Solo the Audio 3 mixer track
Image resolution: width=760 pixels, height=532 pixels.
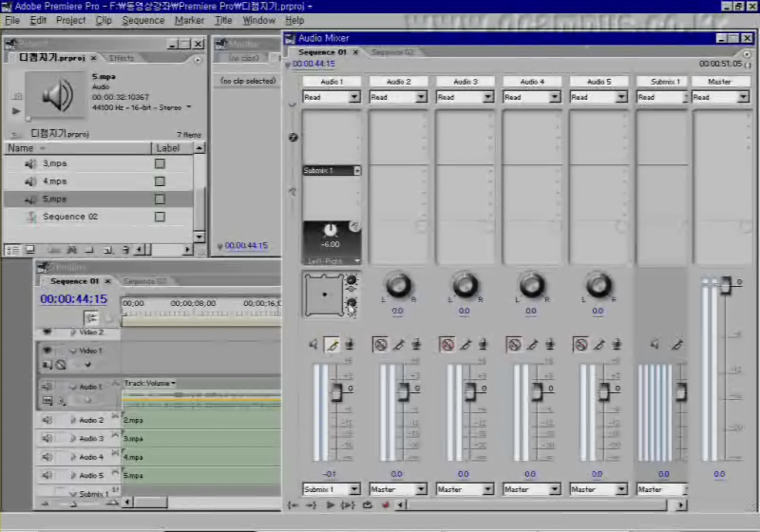point(465,345)
